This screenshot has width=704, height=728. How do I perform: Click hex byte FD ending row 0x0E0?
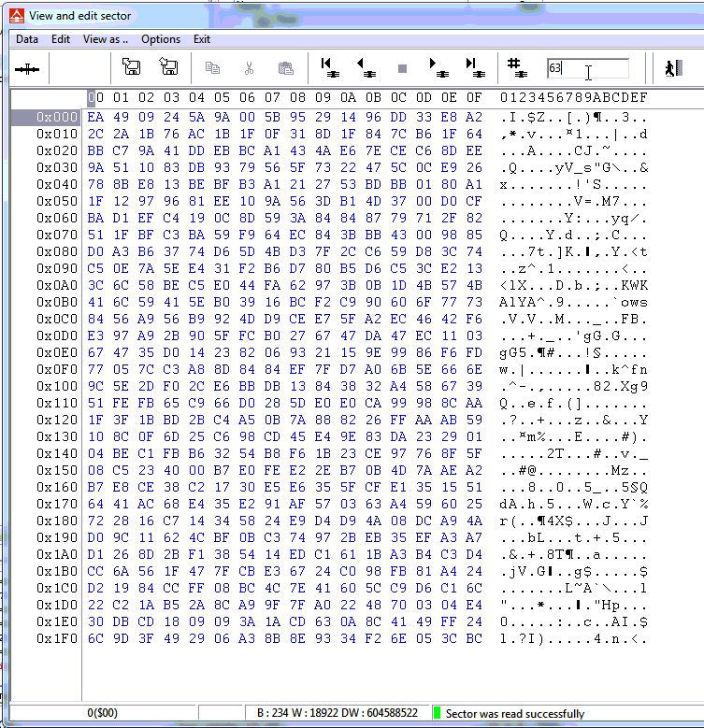[474, 352]
